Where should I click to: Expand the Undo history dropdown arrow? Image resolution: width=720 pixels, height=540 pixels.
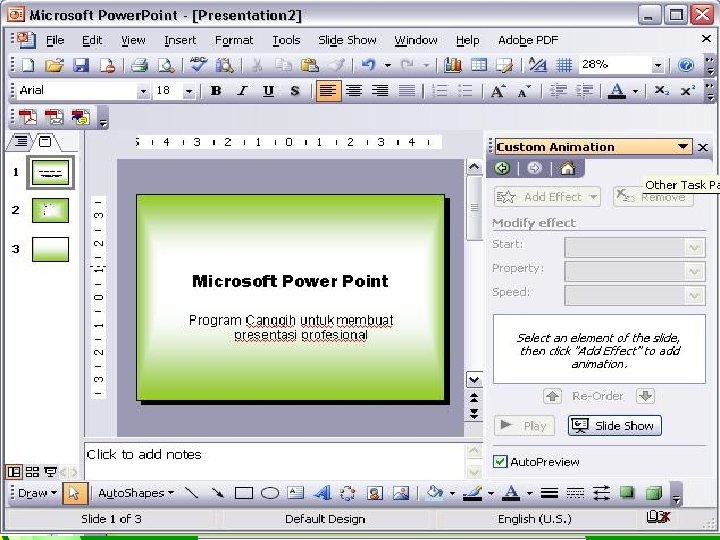(x=388, y=66)
